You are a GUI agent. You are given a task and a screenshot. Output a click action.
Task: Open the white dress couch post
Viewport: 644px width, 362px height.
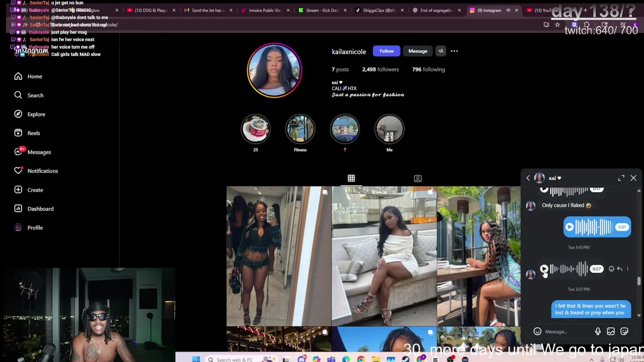(384, 256)
